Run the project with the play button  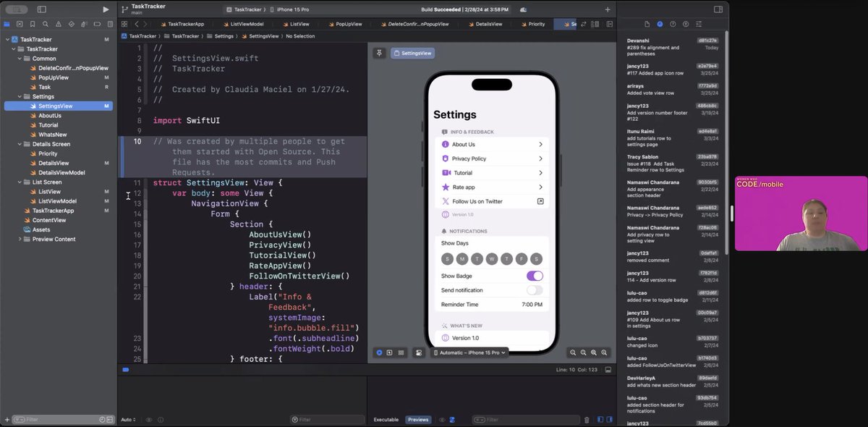(106, 9)
